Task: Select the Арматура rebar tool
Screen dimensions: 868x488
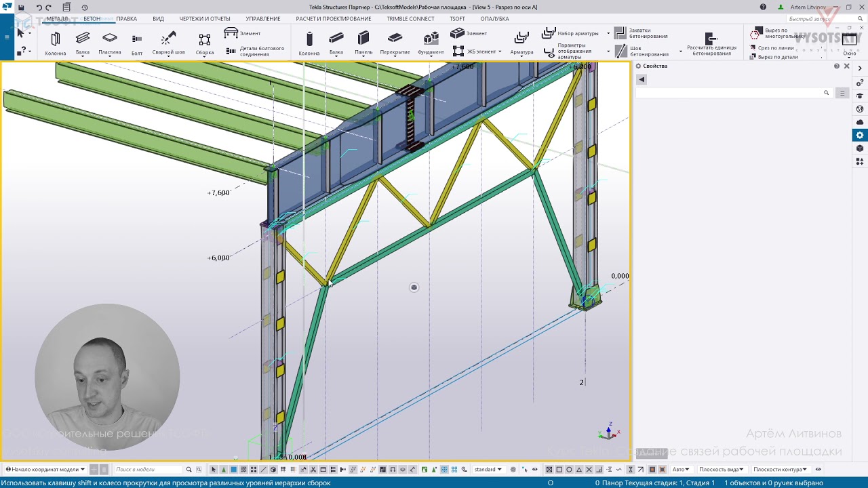Action: [x=521, y=43]
